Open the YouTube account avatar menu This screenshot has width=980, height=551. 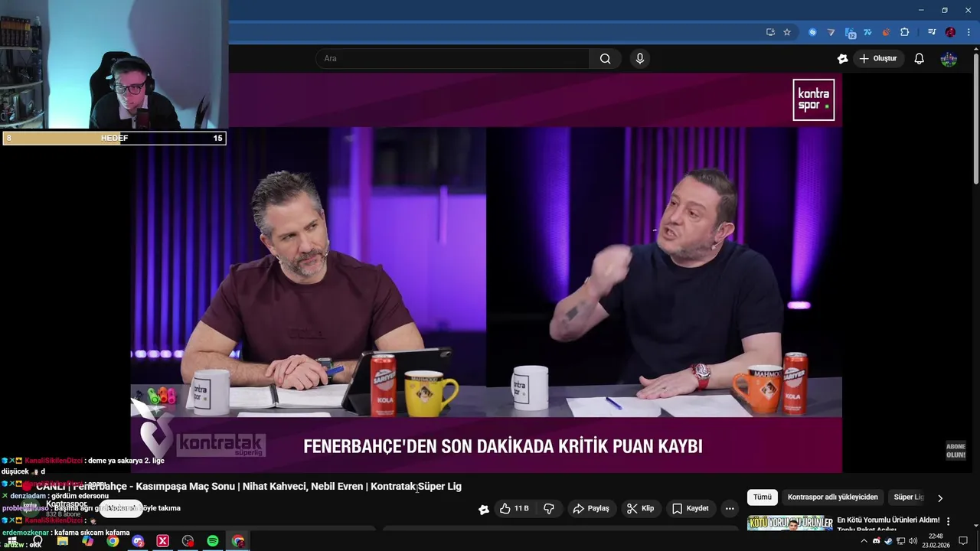[x=949, y=59]
